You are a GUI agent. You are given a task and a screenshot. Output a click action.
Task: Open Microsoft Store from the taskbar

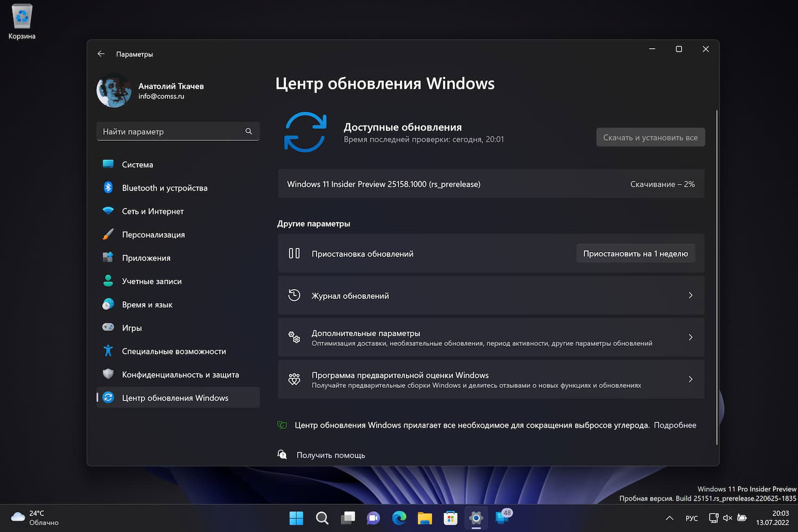pyautogui.click(x=450, y=518)
